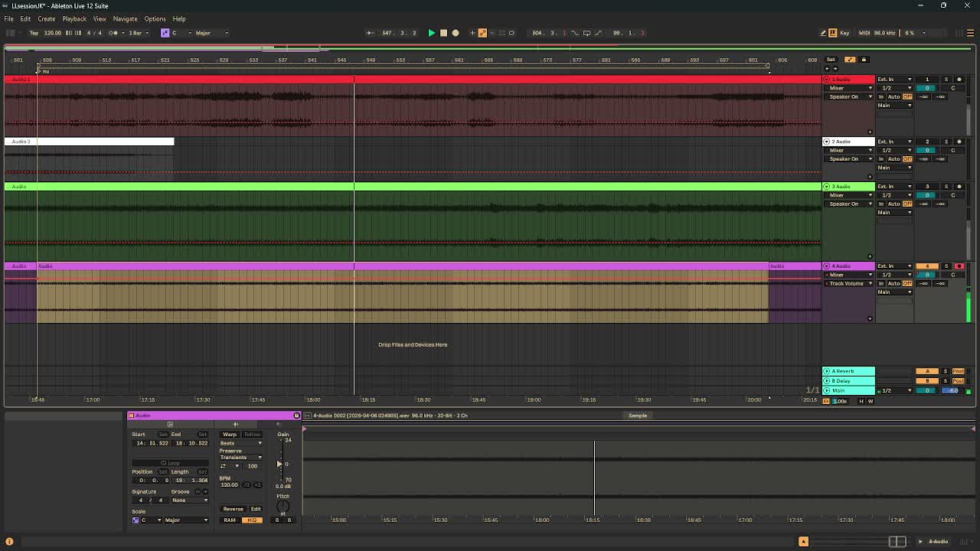980x551 pixels.
Task: Fold the 1 Audio track
Action: pyautogui.click(x=827, y=80)
